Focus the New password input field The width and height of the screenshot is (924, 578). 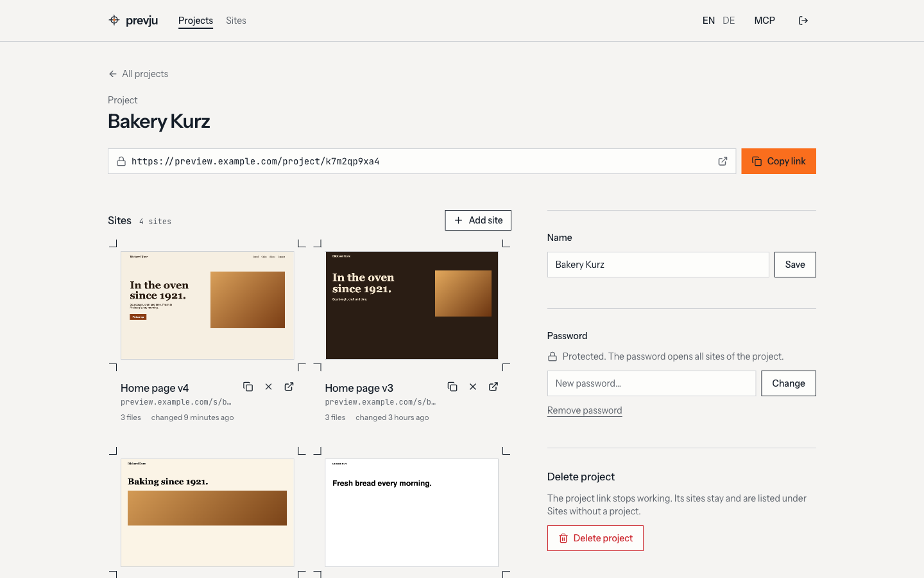pyautogui.click(x=652, y=383)
